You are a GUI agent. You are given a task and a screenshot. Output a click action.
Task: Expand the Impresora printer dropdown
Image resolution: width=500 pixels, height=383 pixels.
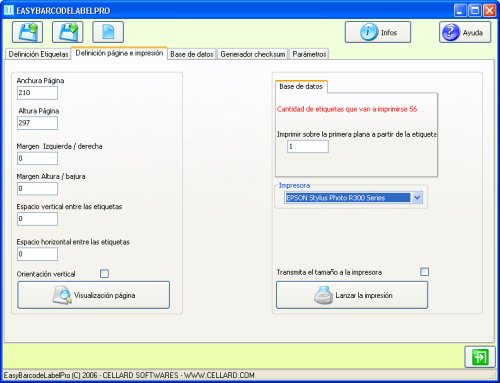tap(417, 198)
